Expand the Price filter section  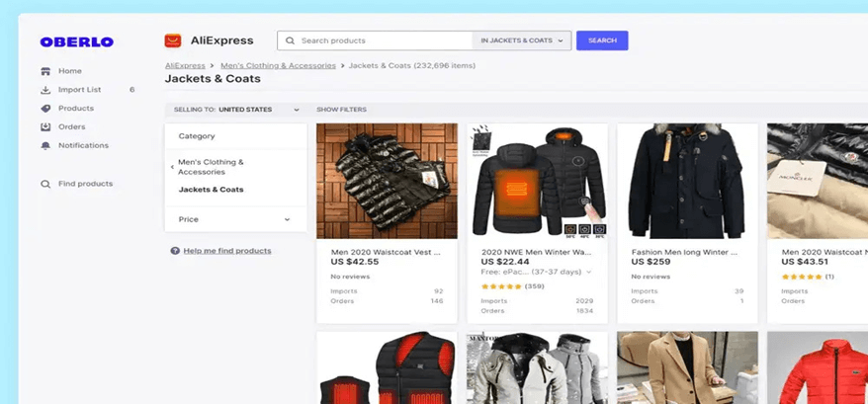pos(235,219)
